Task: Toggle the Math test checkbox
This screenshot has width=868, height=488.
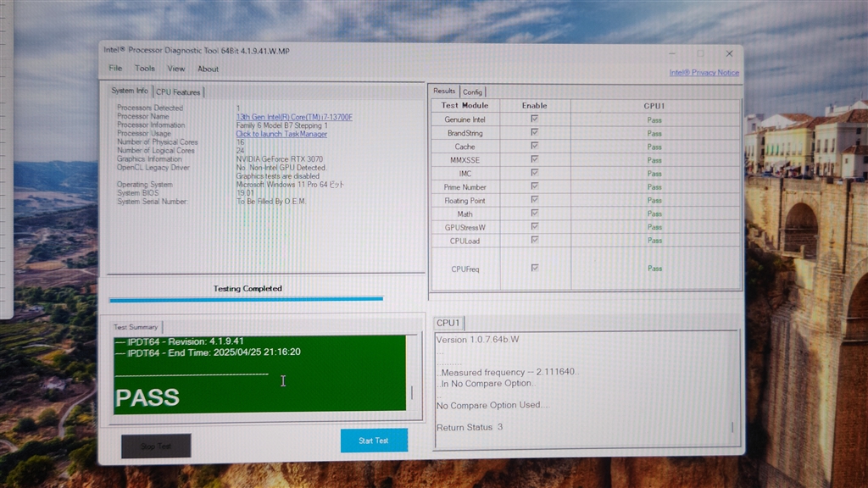Action: [534, 213]
